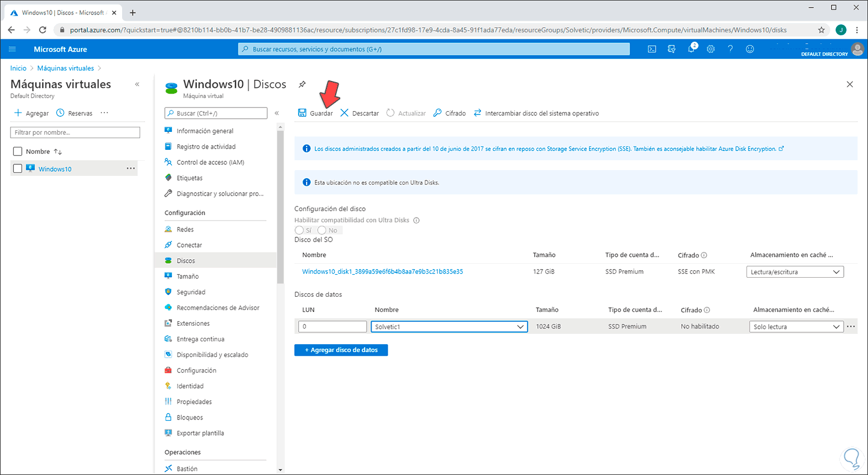Open data disk caching dropdown Solo lectura
The width and height of the screenshot is (868, 475).
[x=796, y=327]
